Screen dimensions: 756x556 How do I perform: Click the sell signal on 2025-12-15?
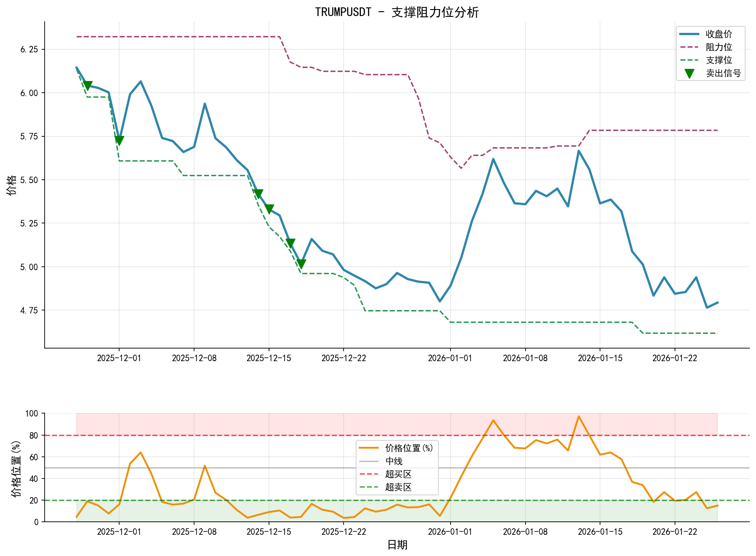269,209
